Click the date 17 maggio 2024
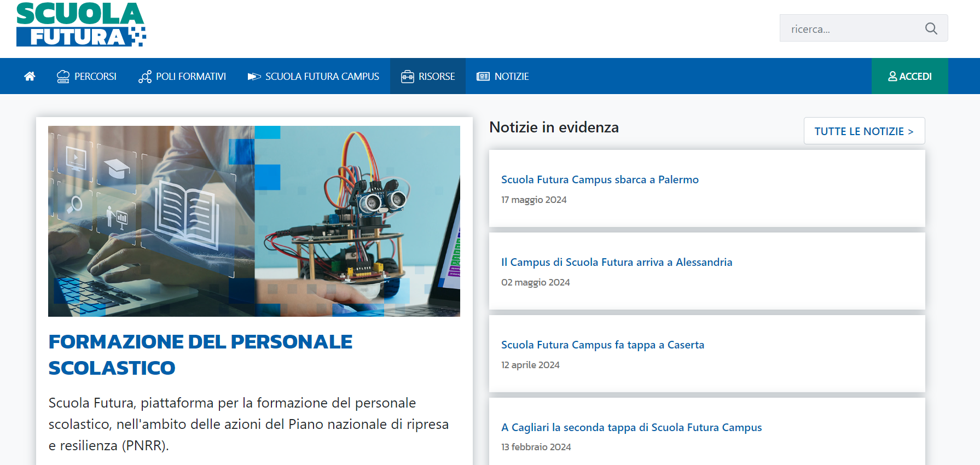980x465 pixels. pos(534,200)
